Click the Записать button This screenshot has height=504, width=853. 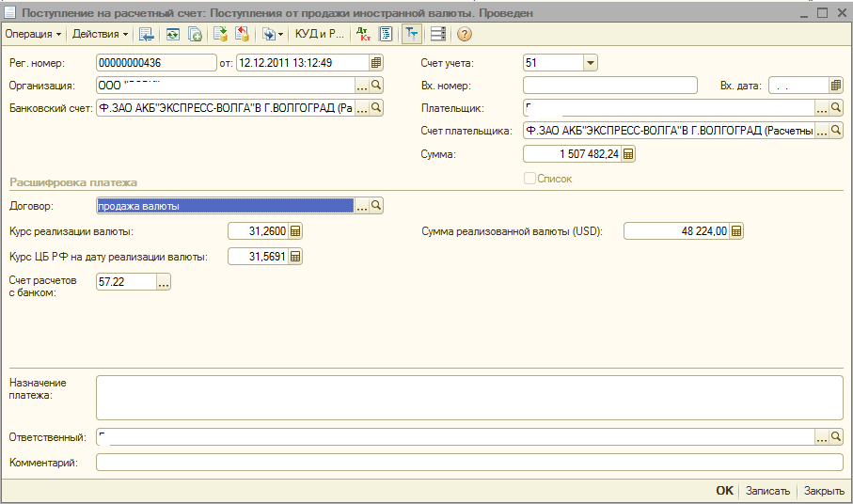click(x=766, y=491)
